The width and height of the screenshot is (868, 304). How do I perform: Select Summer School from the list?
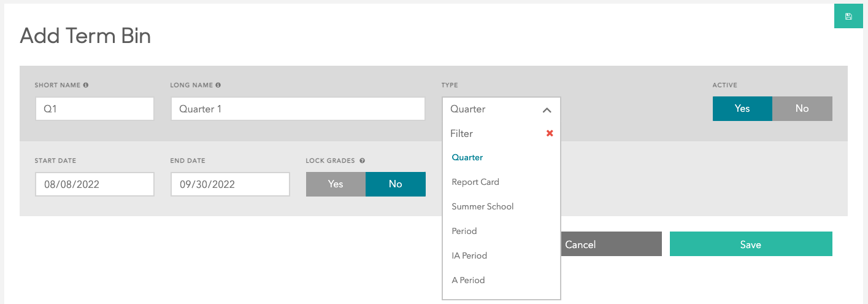[x=483, y=206]
